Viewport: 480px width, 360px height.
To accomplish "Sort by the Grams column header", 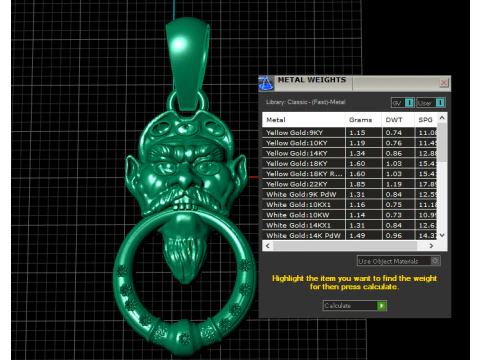I will (363, 120).
